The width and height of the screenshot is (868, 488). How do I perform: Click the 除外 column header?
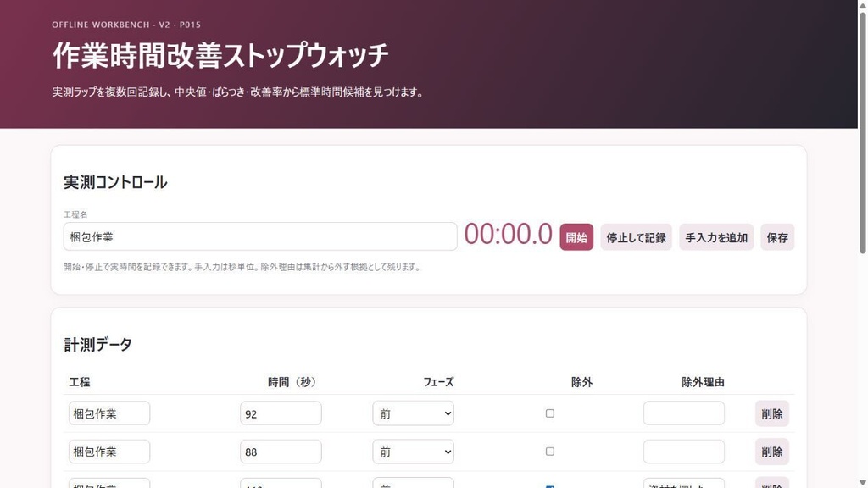(581, 382)
